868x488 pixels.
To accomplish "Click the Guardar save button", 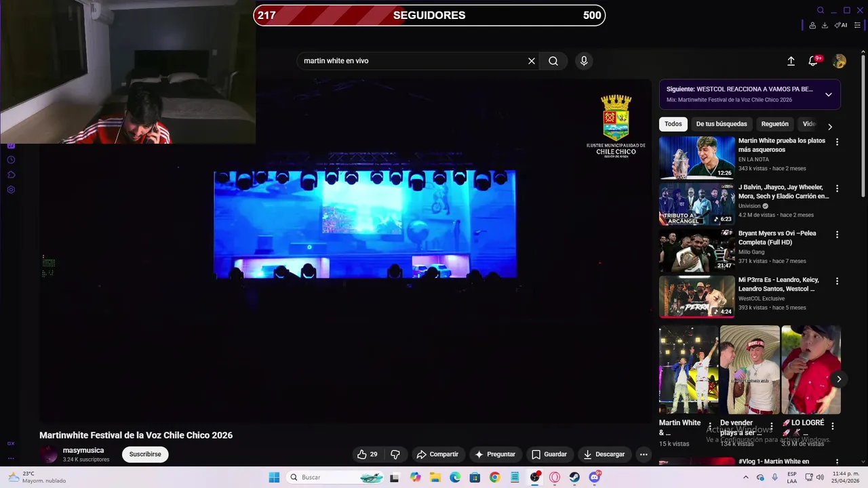I will point(549,454).
